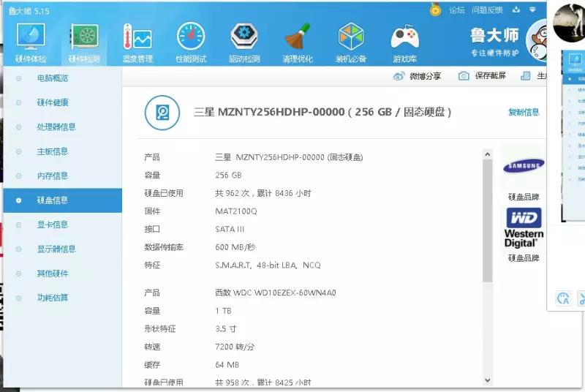The height and width of the screenshot is (392, 585).
Task: Click 复制信息 copy info link
Action: tap(524, 113)
